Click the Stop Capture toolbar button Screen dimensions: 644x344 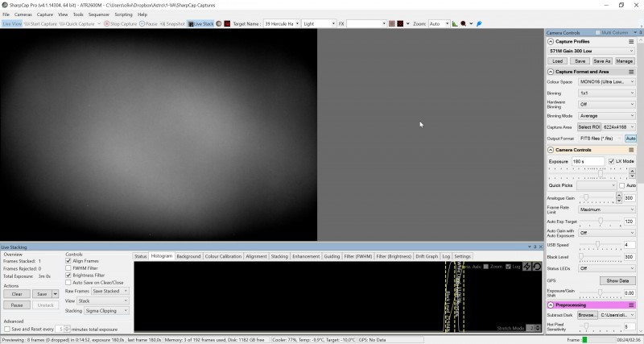120,24
